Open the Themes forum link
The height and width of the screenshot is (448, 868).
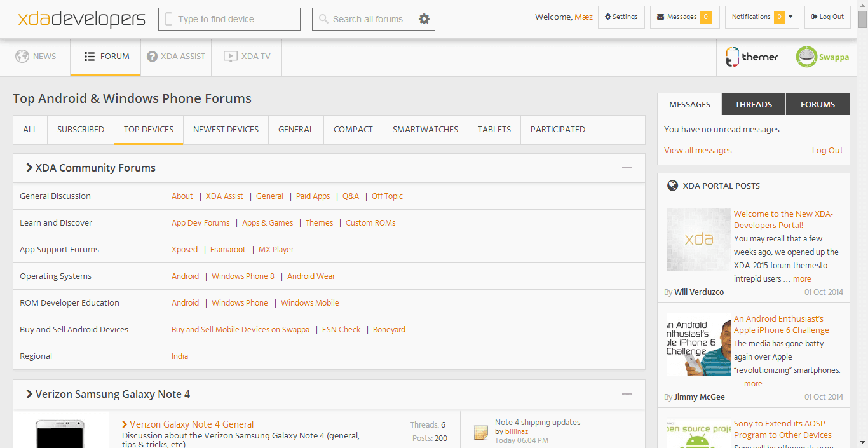coord(319,223)
